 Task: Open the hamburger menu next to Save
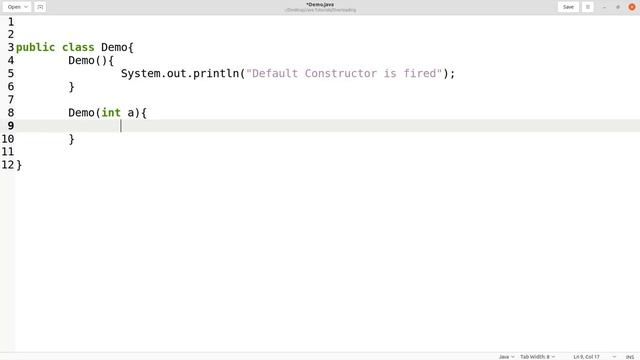click(x=588, y=7)
